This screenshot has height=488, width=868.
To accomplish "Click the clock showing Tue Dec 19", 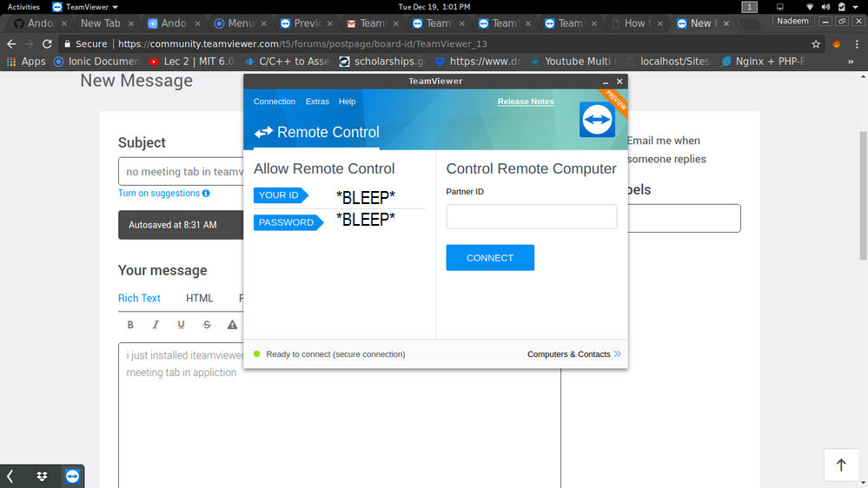I will 434,7.
